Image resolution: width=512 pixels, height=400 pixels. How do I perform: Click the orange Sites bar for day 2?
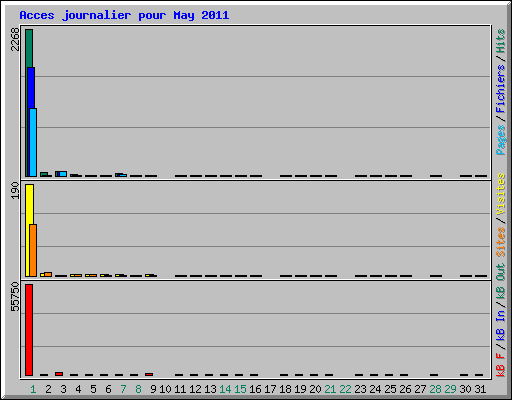pyautogui.click(x=48, y=274)
